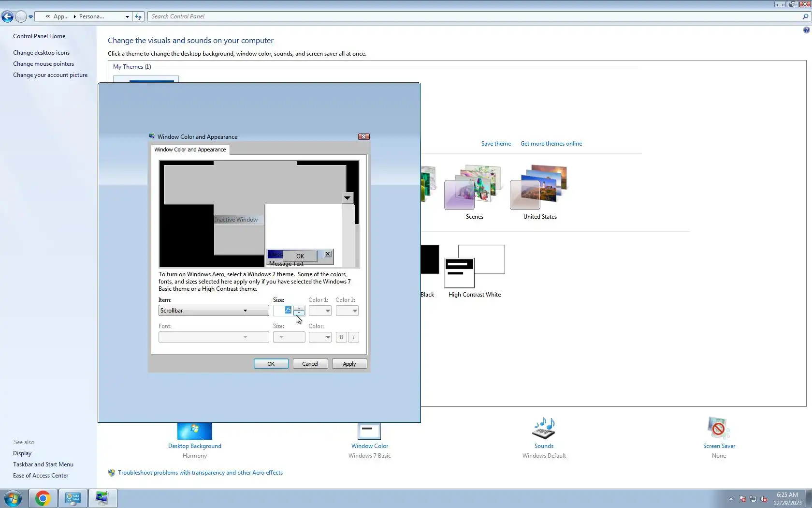Click Get more themes online
812x508 pixels.
pos(551,144)
